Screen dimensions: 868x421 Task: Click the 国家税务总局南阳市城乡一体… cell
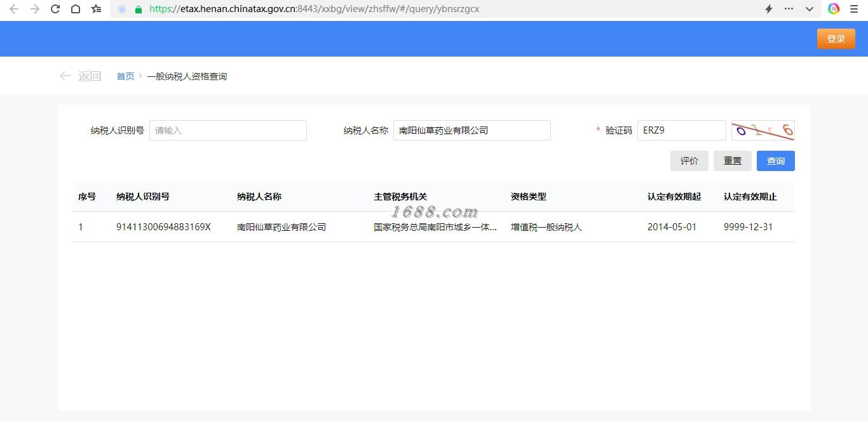point(435,227)
